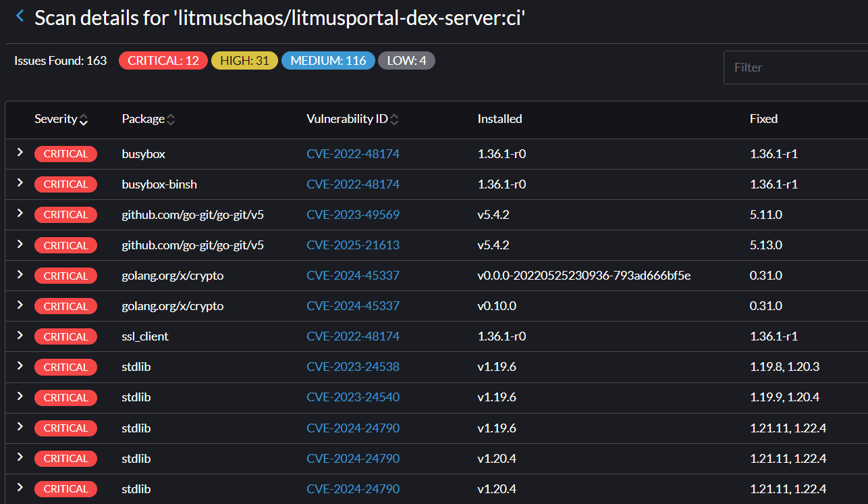Expand the go-git CVE-2023-49569 row
868x504 pixels.
(20, 214)
